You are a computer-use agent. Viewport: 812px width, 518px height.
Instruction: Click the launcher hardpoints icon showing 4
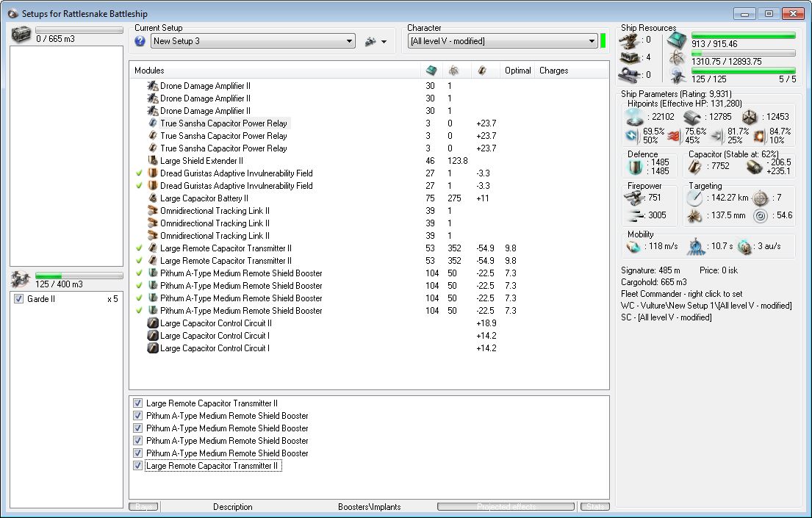tap(630, 57)
